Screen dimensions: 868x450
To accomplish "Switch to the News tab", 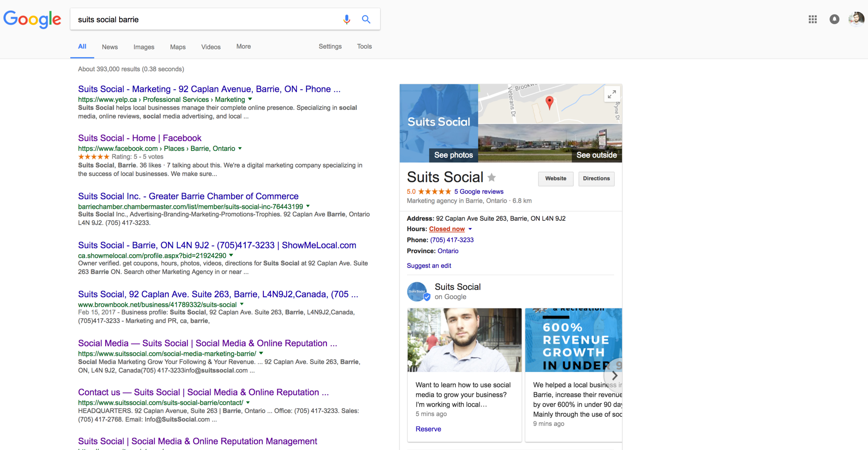I will pyautogui.click(x=110, y=47).
